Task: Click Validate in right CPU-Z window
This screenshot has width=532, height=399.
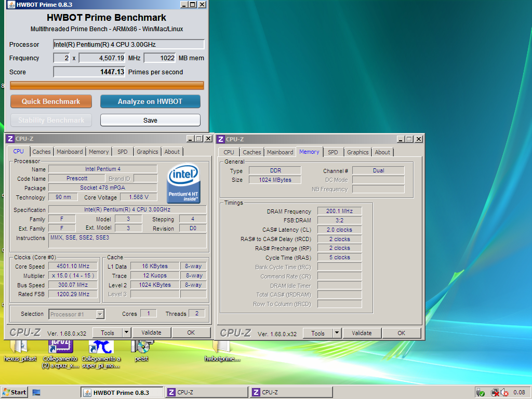Action: [362, 333]
